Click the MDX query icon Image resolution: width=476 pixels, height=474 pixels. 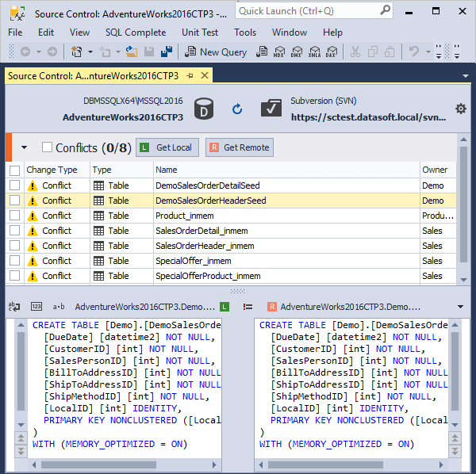[279, 52]
